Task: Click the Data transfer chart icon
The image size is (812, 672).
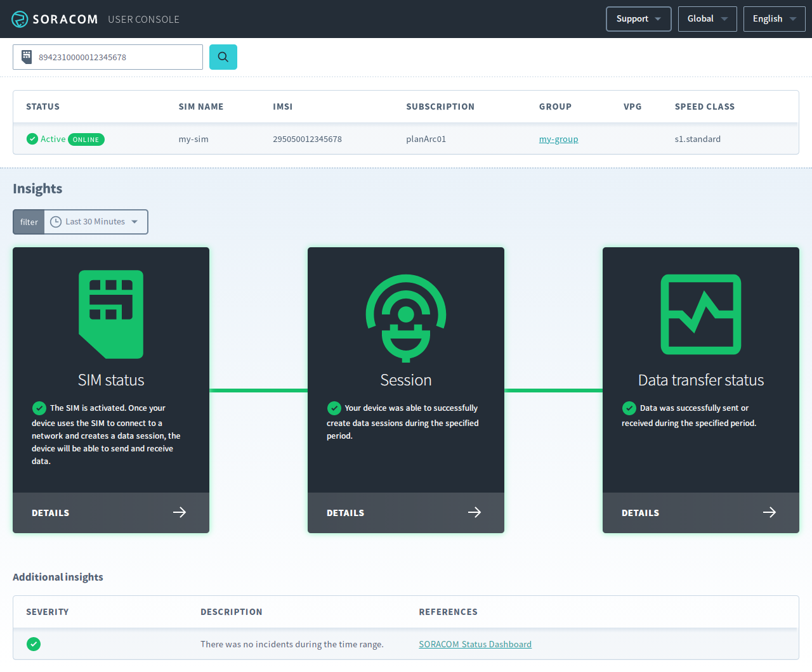Action: [701, 314]
